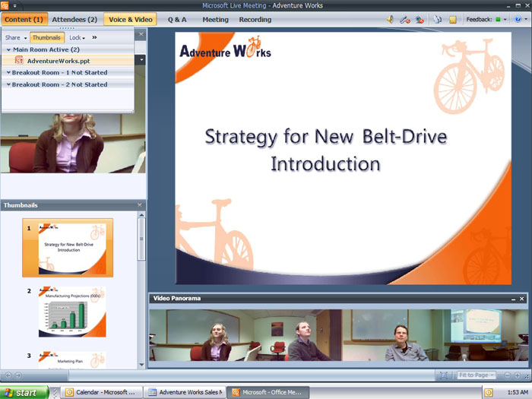Click thumbnails scrollbar down arrow
532x399 pixels.
tap(141, 365)
